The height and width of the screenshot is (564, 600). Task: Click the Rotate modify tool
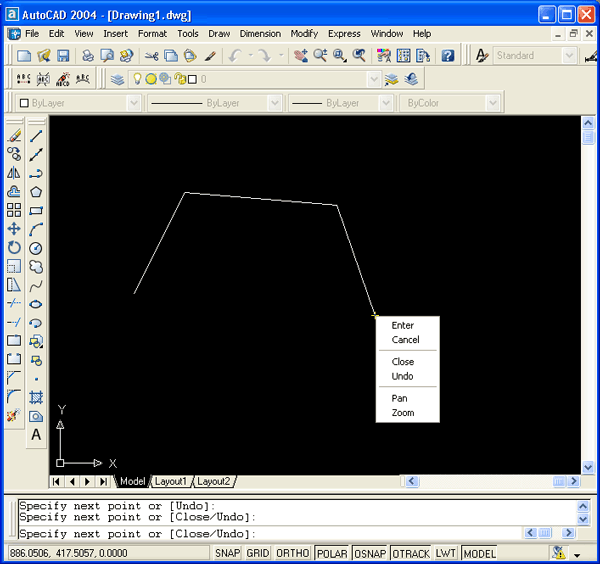14,248
